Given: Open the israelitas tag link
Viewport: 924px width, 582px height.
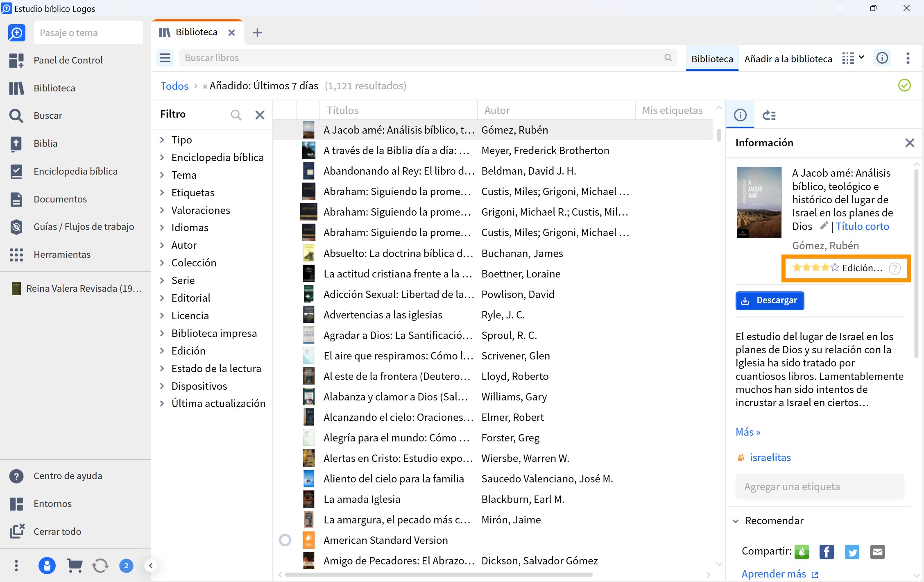Looking at the screenshot, I should click(x=770, y=457).
